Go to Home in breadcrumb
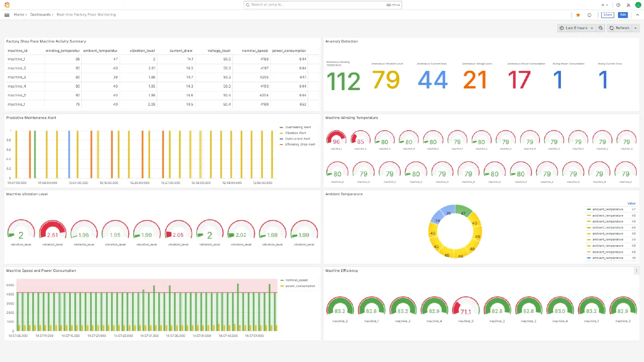 (x=19, y=15)
